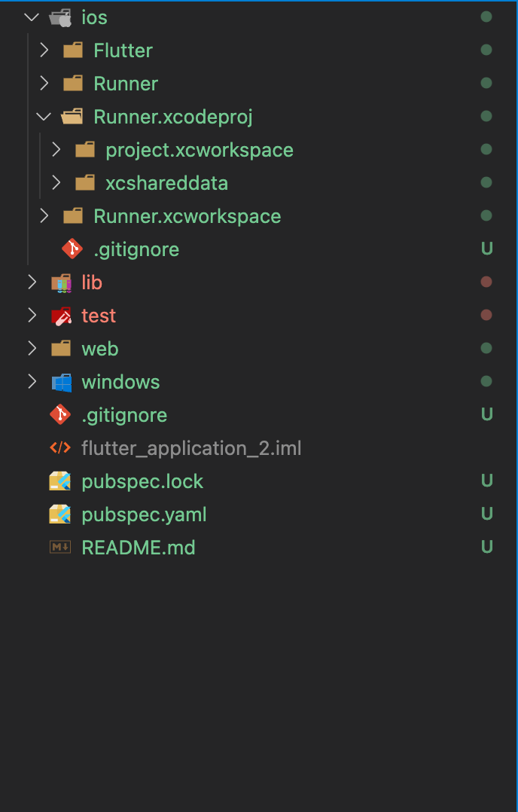The image size is (518, 812).
Task: Expand the web folder
Action: pyautogui.click(x=30, y=348)
